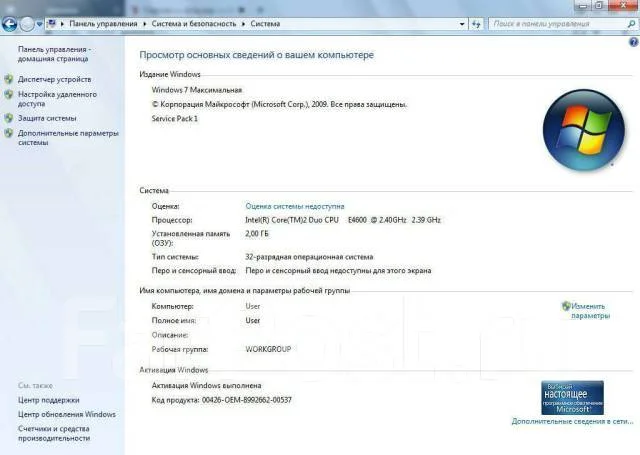The height and width of the screenshot is (455, 640).
Task: Open 'Счетчики и средства производительности' link
Action: tap(54, 433)
